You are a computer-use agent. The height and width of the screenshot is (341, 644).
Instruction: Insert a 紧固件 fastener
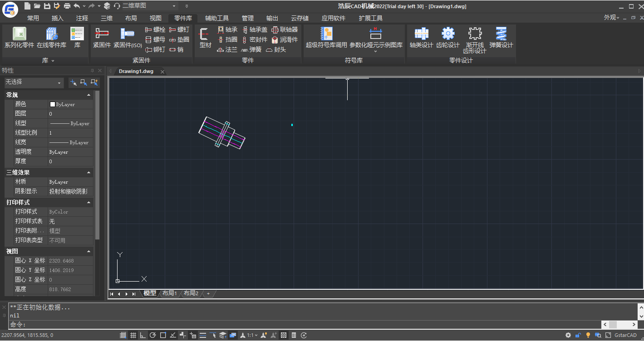102,38
